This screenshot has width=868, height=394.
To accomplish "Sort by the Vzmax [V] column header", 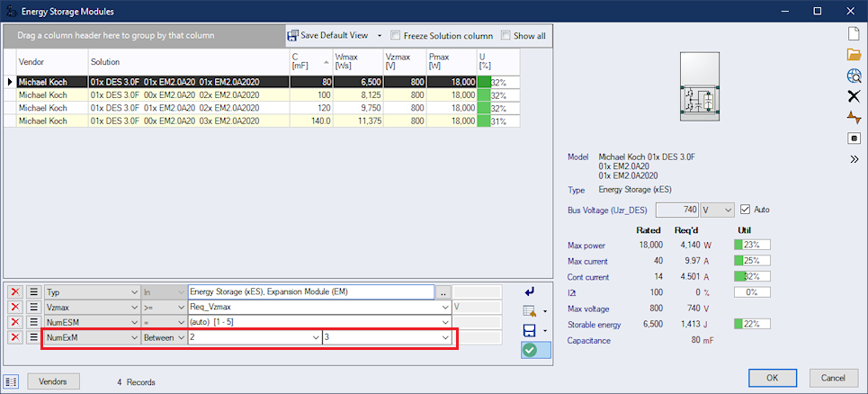I will pos(405,61).
